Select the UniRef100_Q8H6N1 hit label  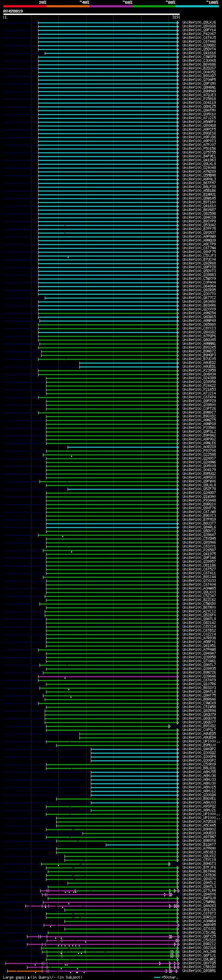199,88
